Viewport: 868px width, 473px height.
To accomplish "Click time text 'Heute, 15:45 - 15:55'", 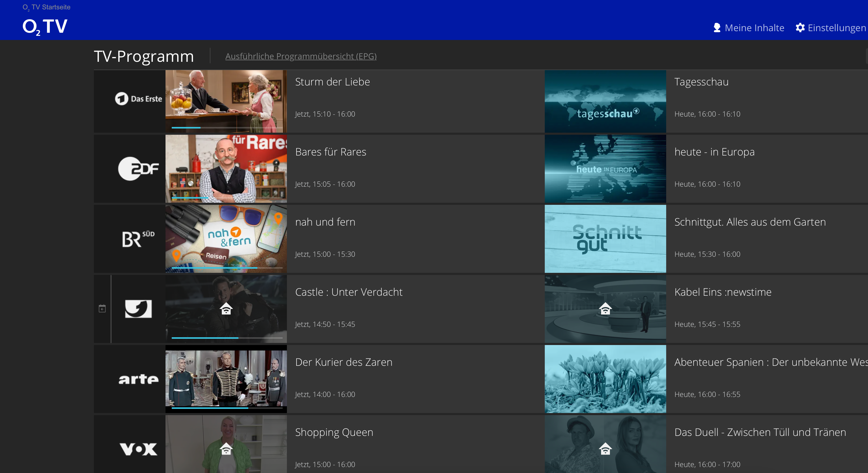I will [707, 325].
